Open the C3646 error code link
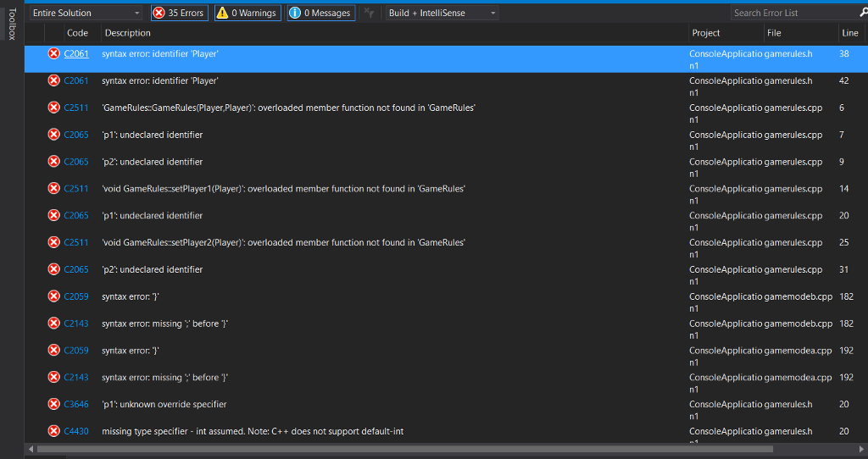The image size is (868, 459). click(x=76, y=404)
